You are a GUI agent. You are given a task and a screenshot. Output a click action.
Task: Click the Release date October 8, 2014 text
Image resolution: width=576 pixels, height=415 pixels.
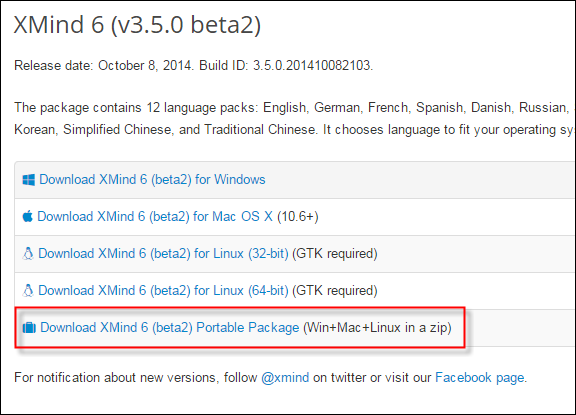click(104, 65)
